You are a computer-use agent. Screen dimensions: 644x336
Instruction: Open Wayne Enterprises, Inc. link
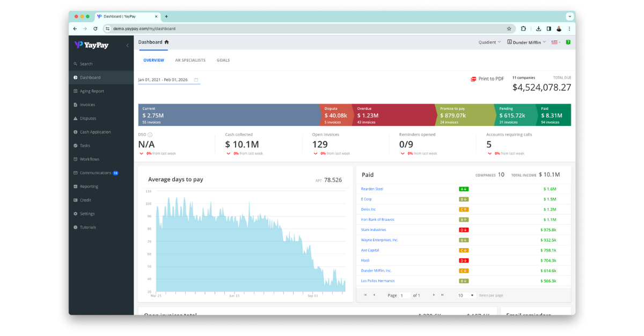click(379, 240)
